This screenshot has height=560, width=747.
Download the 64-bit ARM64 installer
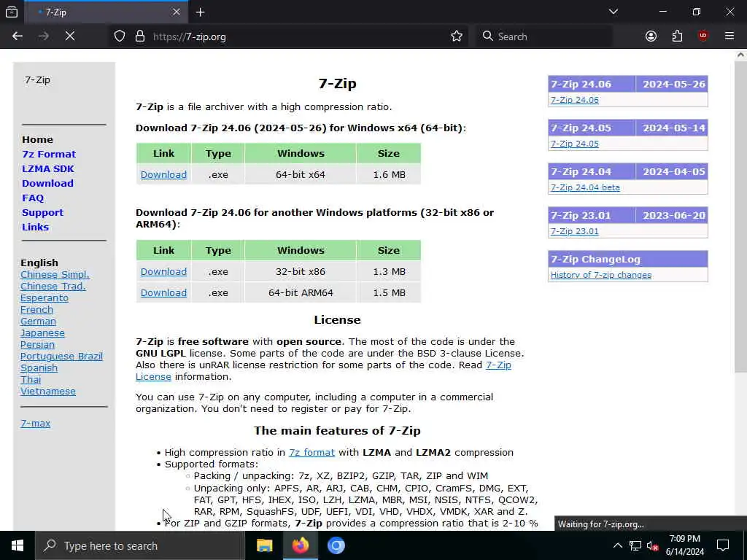(x=163, y=293)
